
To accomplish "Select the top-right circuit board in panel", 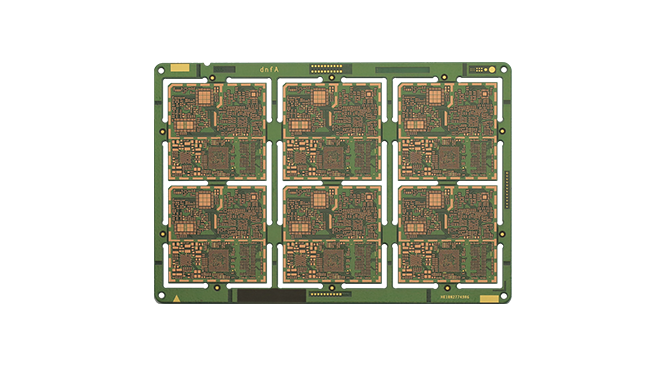I will [x=447, y=131].
